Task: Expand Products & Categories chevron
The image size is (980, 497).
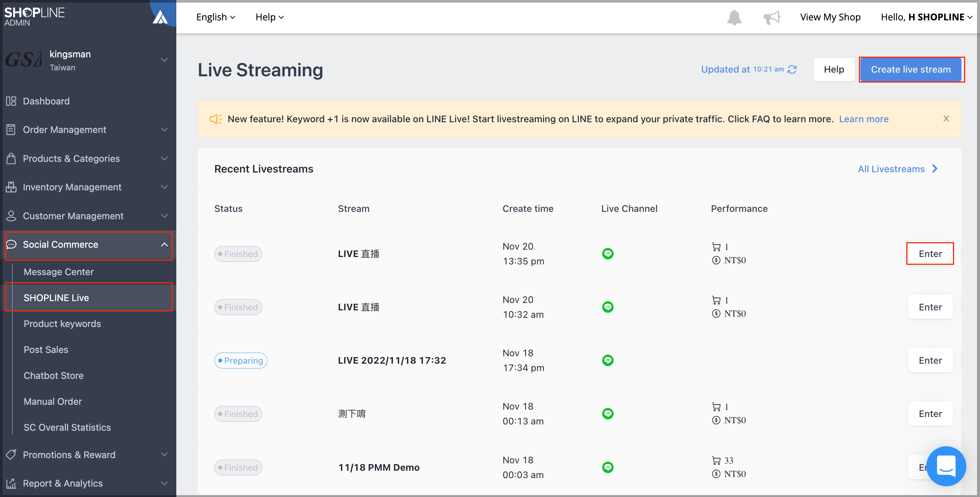Action: point(164,158)
